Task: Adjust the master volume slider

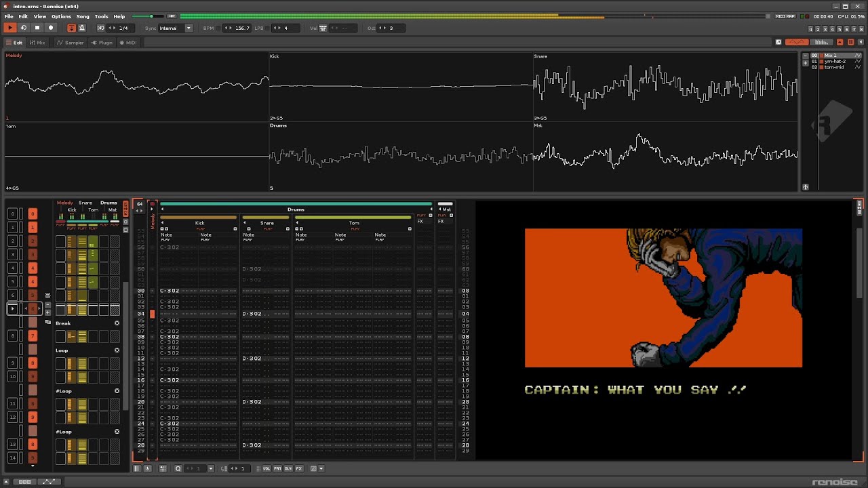Action: tap(148, 16)
